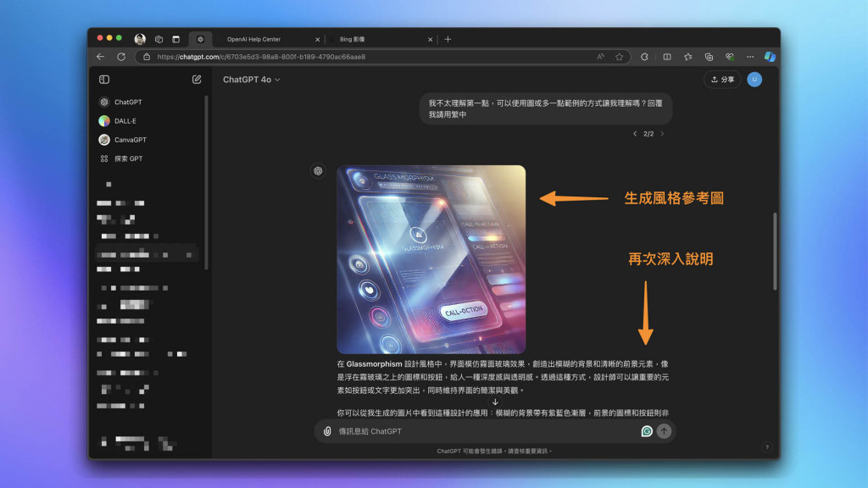Attach a file with the paperclip icon
868x488 pixels.
coord(327,431)
